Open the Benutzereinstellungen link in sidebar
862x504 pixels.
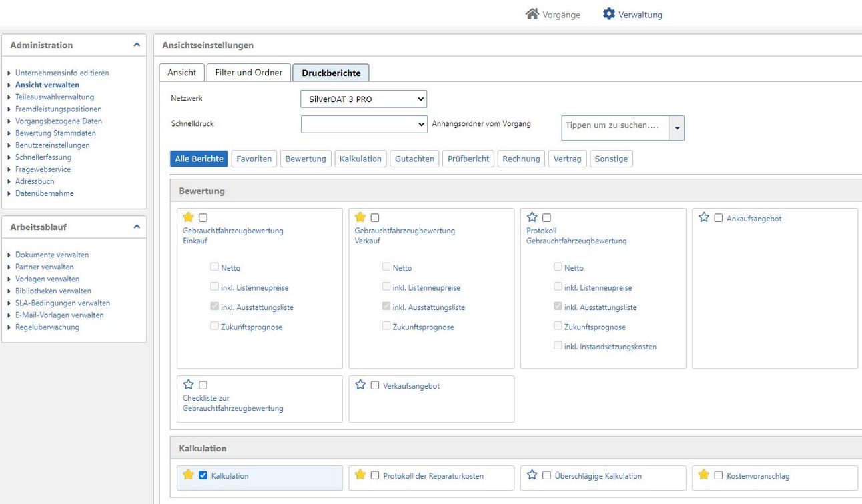coord(52,145)
